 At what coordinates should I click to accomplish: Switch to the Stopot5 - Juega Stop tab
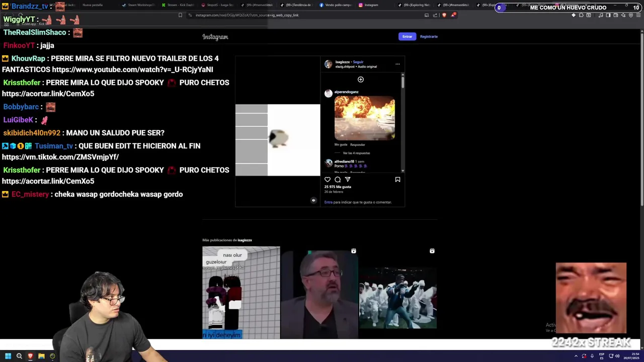(x=217, y=5)
